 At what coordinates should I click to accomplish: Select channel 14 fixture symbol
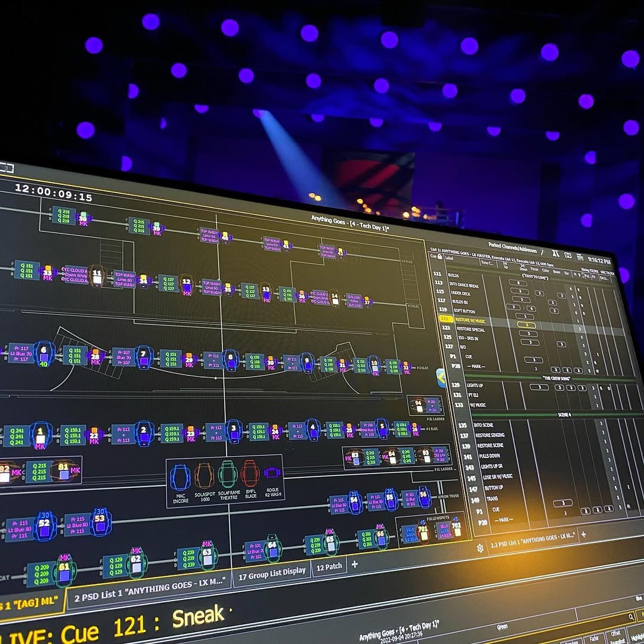coord(335,299)
